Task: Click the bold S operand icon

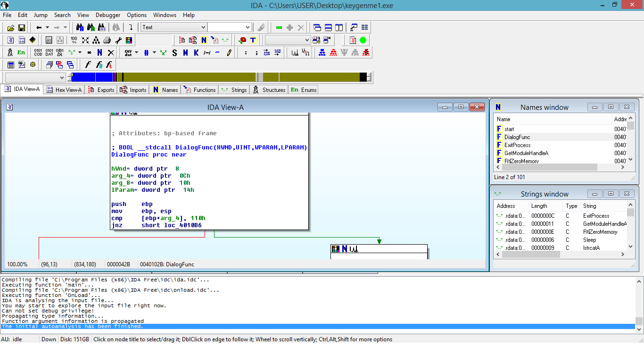Action: [x=174, y=52]
